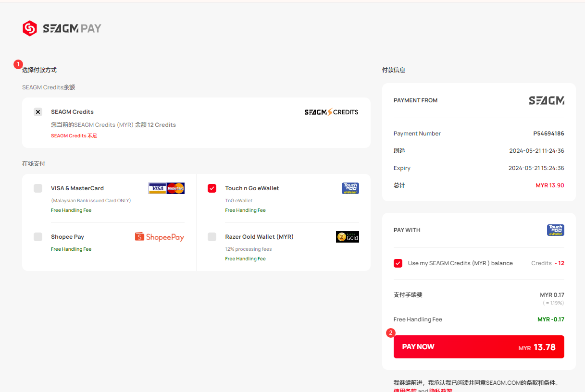Click Touch n Go icon in Pay With

pos(556,230)
